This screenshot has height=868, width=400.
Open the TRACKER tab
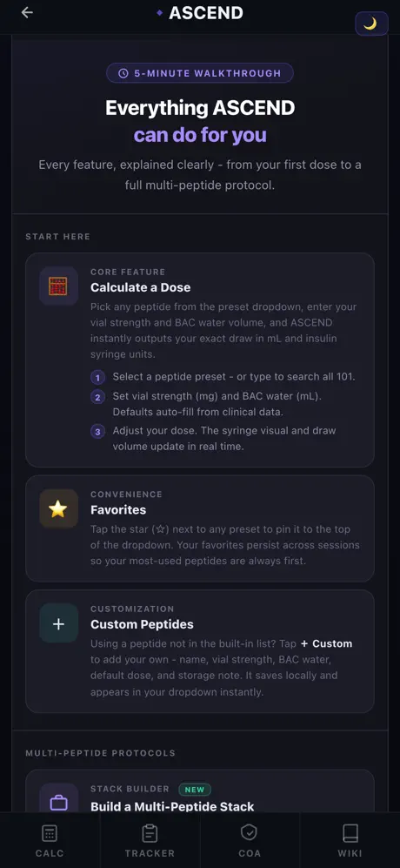pos(150,840)
